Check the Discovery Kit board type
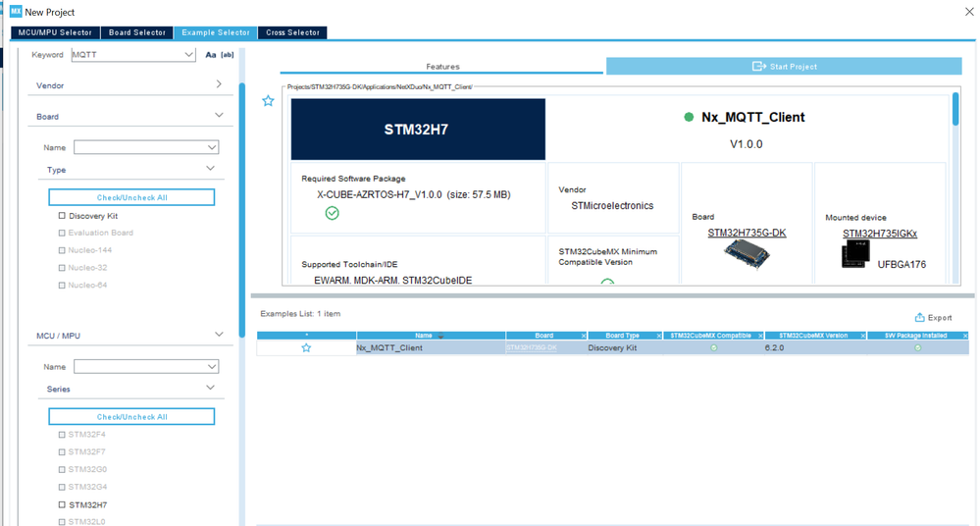Image resolution: width=980 pixels, height=526 pixels. click(x=62, y=216)
